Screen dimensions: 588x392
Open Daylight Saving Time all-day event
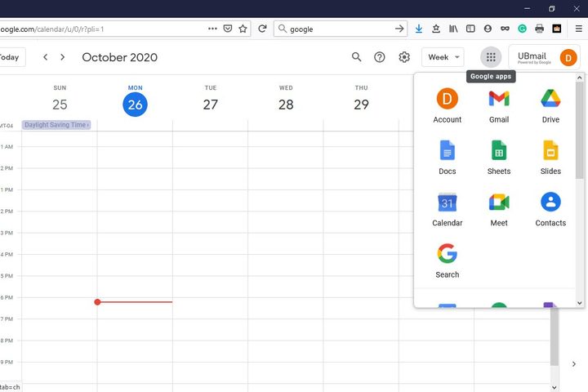click(56, 125)
